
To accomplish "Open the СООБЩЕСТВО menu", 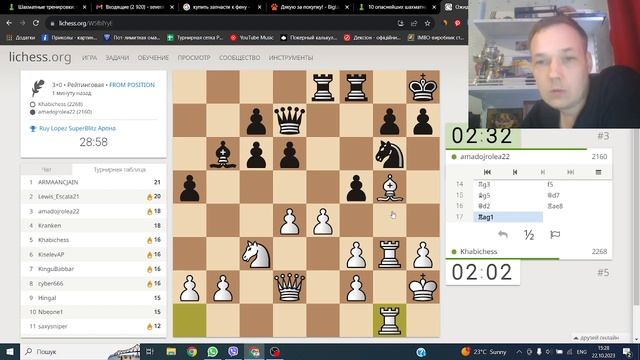I will 240,58.
